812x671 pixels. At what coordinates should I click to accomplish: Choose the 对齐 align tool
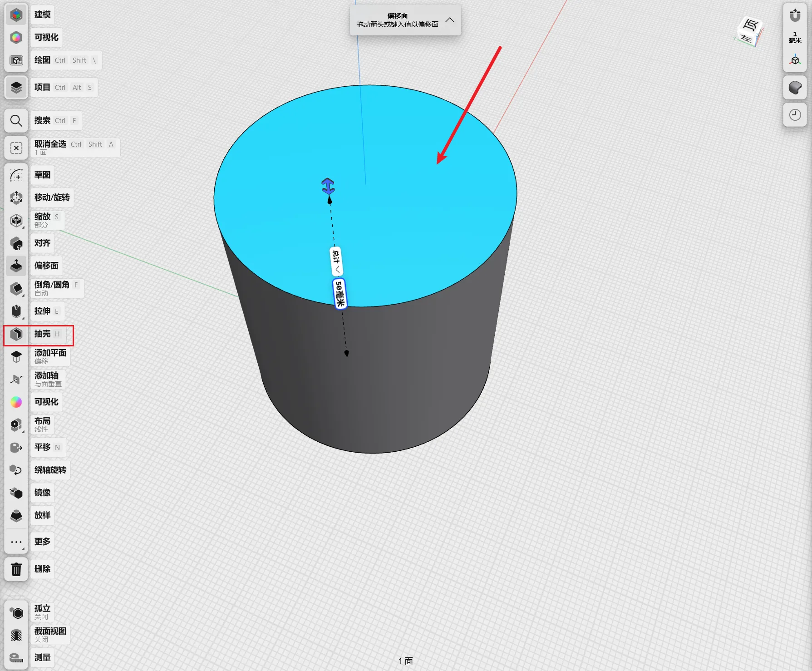(x=16, y=243)
